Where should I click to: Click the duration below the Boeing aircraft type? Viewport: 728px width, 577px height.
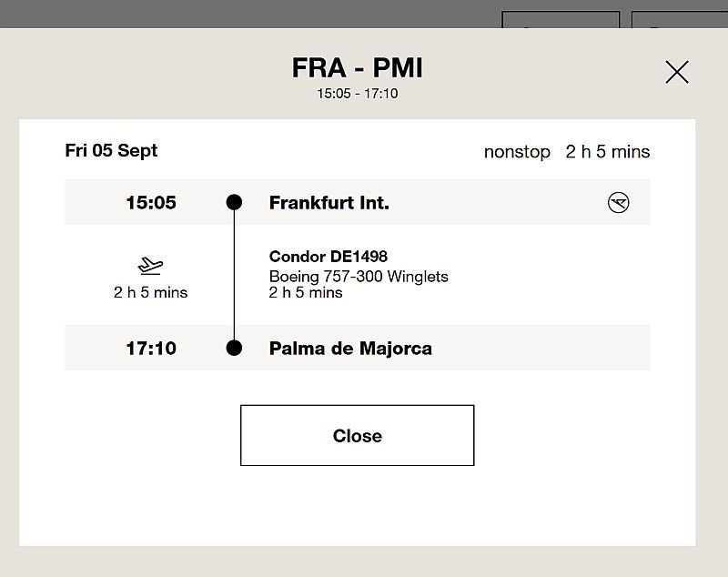click(305, 292)
